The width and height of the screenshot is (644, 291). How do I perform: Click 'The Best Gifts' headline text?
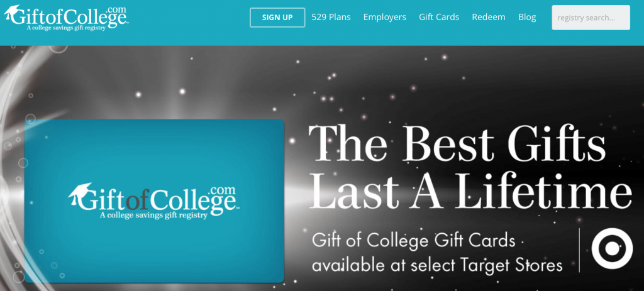457,144
